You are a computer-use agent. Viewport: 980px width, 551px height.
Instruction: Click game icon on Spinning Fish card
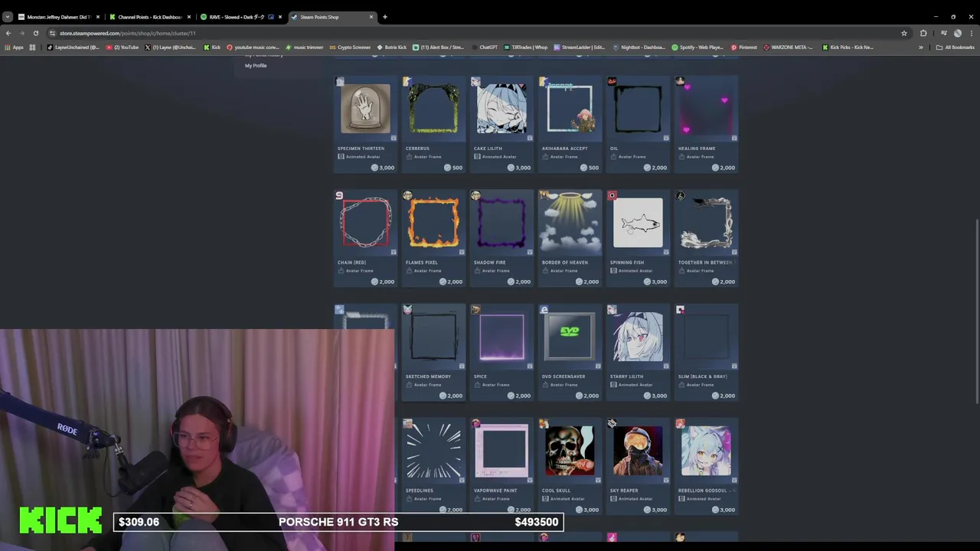(x=612, y=196)
